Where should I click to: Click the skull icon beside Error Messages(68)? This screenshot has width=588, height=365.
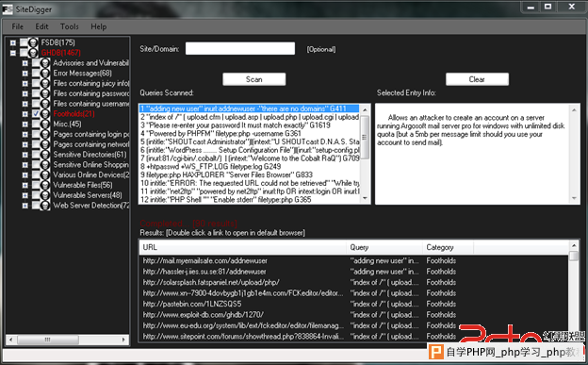coord(45,74)
